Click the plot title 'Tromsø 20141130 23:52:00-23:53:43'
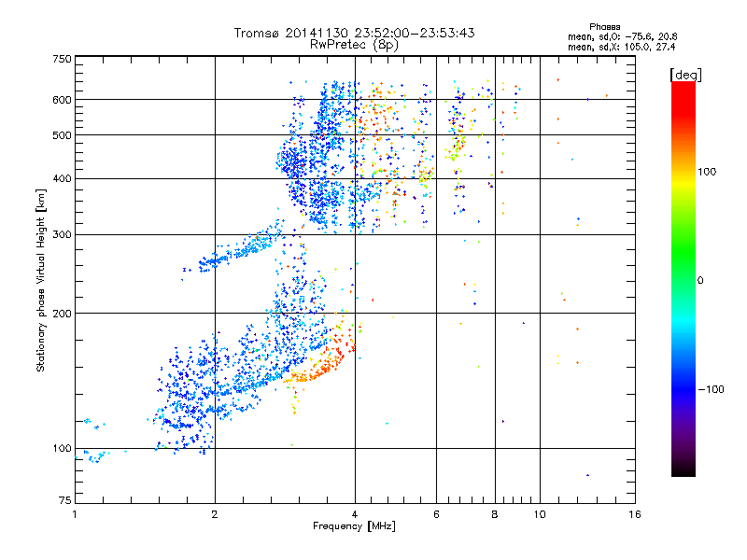This screenshot has height=560, width=747. pos(354,33)
